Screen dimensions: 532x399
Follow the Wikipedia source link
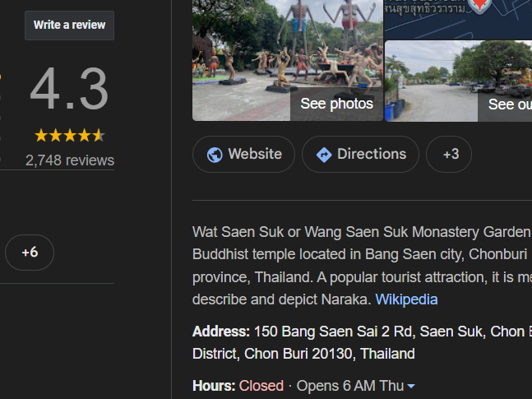click(406, 299)
